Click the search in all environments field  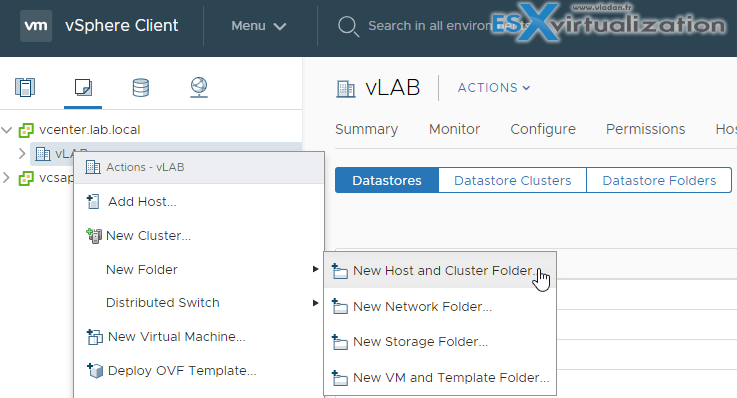pyautogui.click(x=430, y=26)
